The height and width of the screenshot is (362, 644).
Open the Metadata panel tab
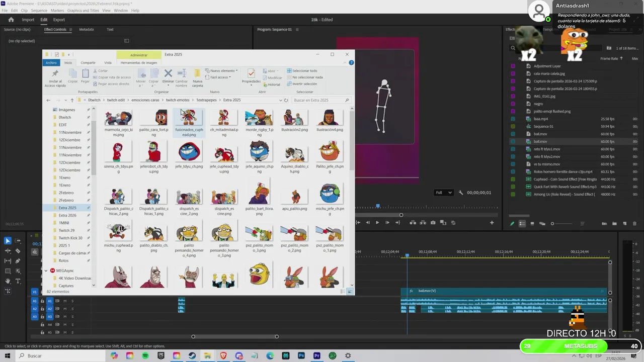click(x=86, y=29)
